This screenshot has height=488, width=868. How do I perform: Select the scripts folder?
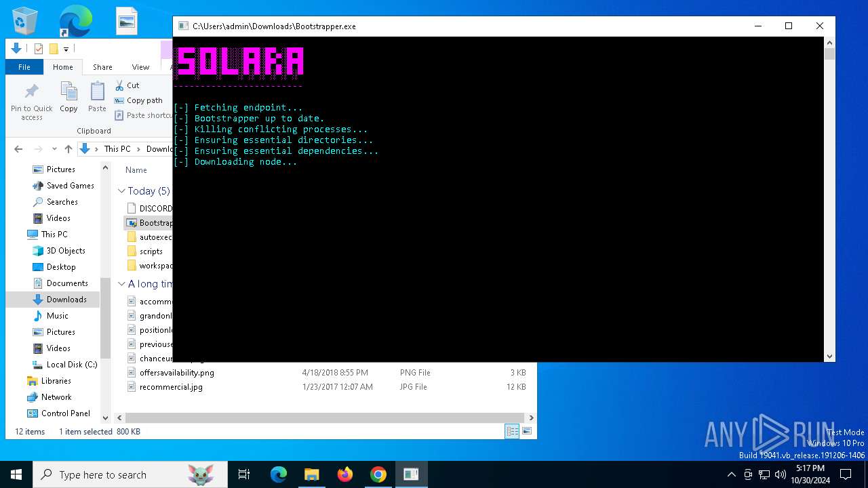(145, 251)
